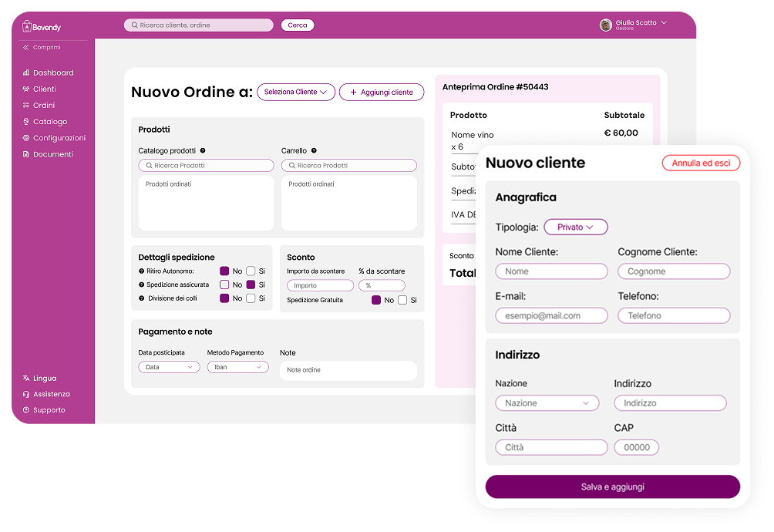774x532 pixels.
Task: Open Documenti in the sidebar menu
Action: pyautogui.click(x=48, y=154)
